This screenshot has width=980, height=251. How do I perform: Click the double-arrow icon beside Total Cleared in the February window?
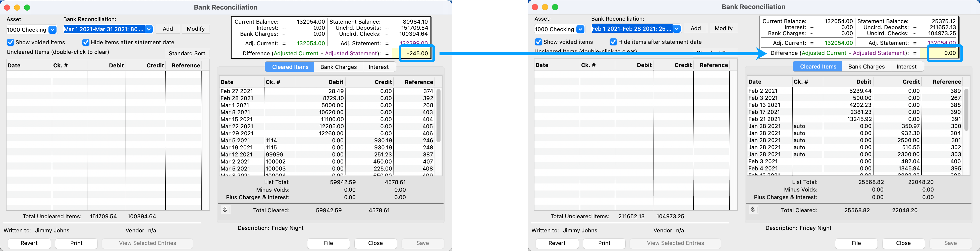(752, 210)
